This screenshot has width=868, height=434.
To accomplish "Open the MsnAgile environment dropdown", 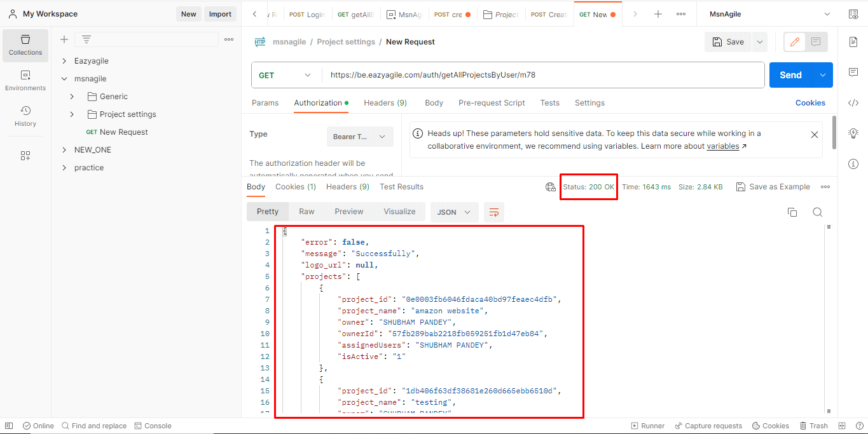I will click(x=769, y=14).
